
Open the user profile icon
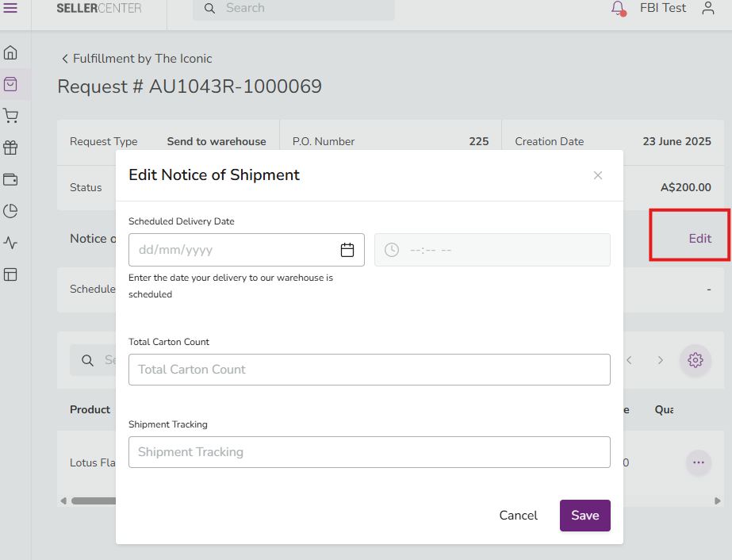tap(708, 8)
